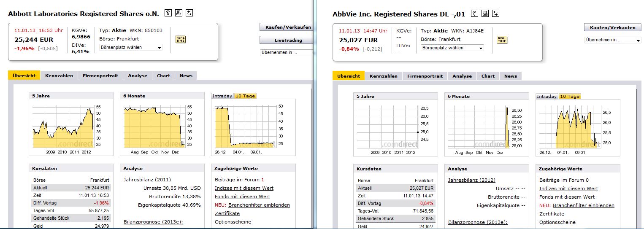644x229 pixels.
Task: Open Fonds mit diesem Wert in Abbott window
Action: pyautogui.click(x=242, y=197)
